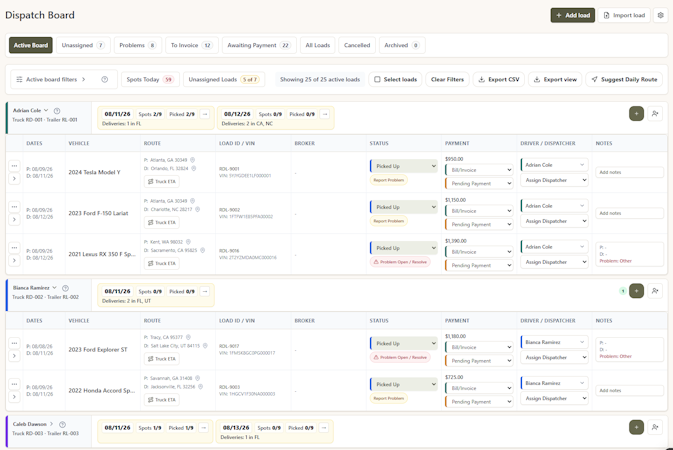Expand Active board filters panel

51,79
